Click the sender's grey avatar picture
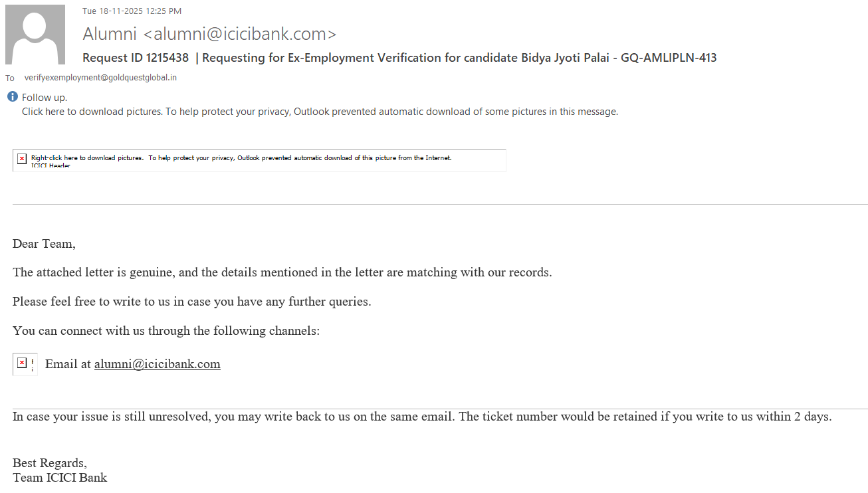868x493 pixels. point(35,35)
